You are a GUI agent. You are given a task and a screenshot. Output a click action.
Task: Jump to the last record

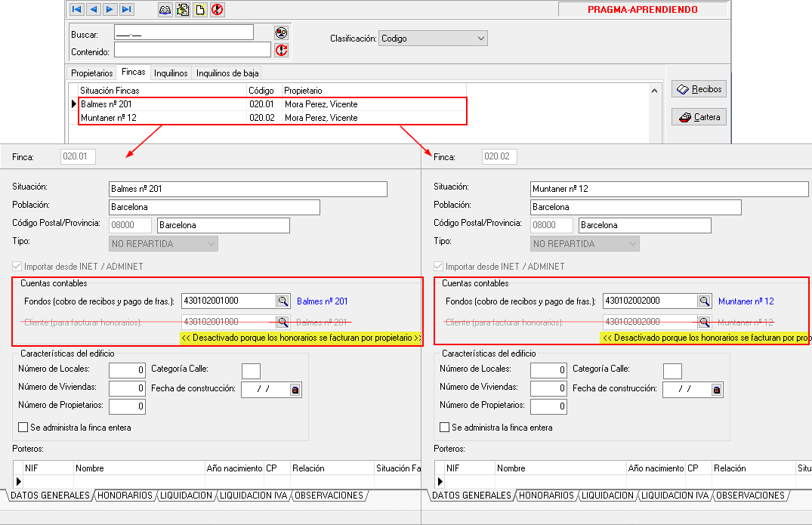(x=126, y=10)
